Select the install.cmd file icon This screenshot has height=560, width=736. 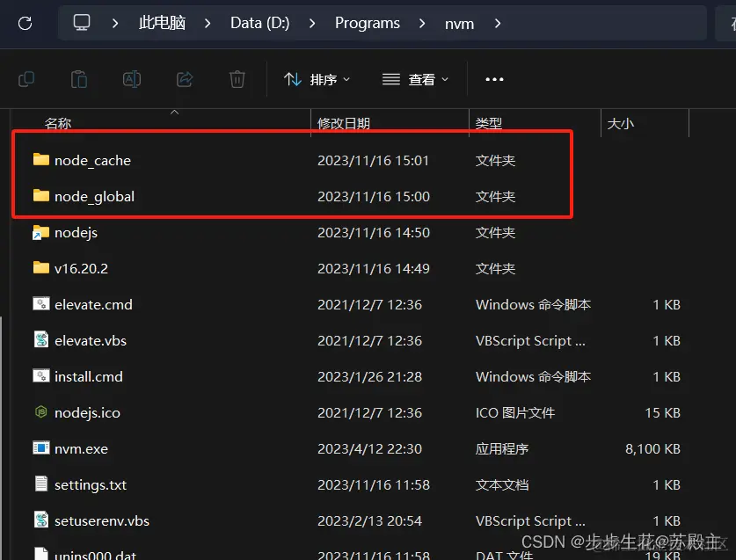(x=41, y=375)
